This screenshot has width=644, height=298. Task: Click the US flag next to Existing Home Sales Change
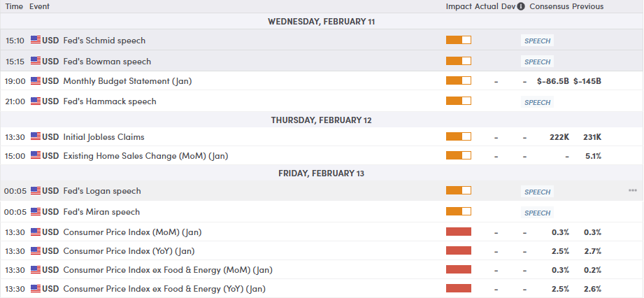[36, 155]
